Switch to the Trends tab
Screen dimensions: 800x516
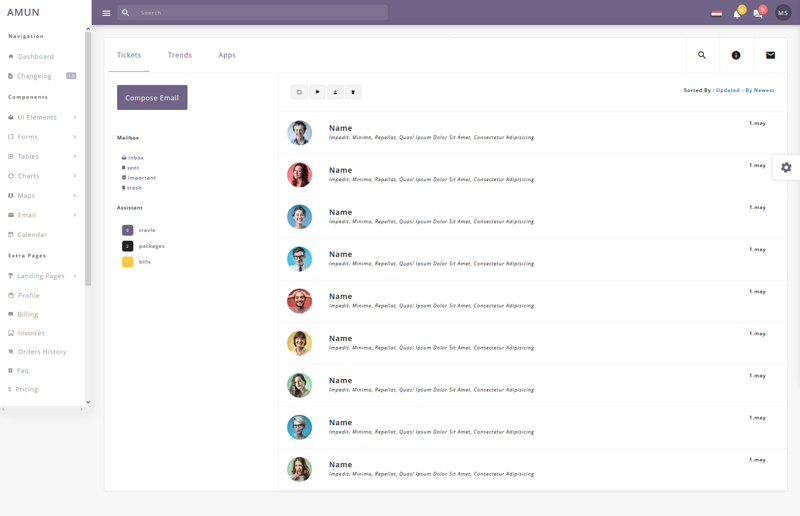point(180,55)
